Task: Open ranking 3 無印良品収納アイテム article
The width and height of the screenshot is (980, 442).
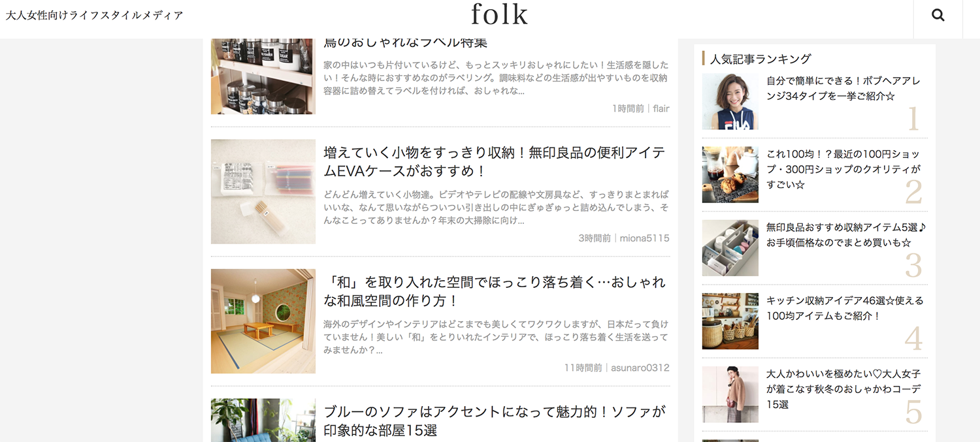Action: (x=847, y=235)
